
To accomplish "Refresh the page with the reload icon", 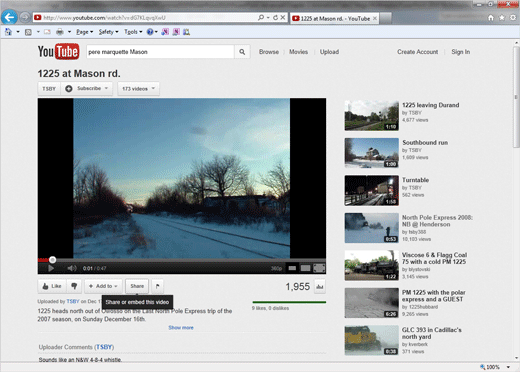I will tap(275, 17).
